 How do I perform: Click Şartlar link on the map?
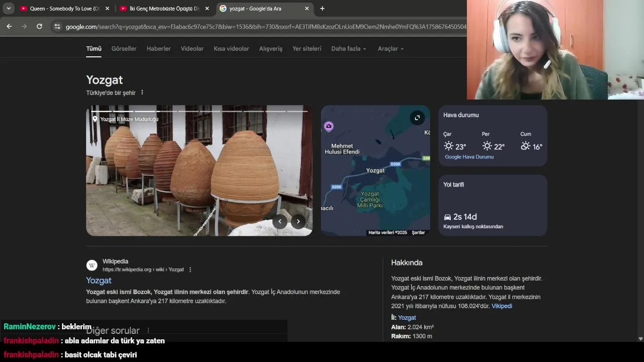[419, 232]
